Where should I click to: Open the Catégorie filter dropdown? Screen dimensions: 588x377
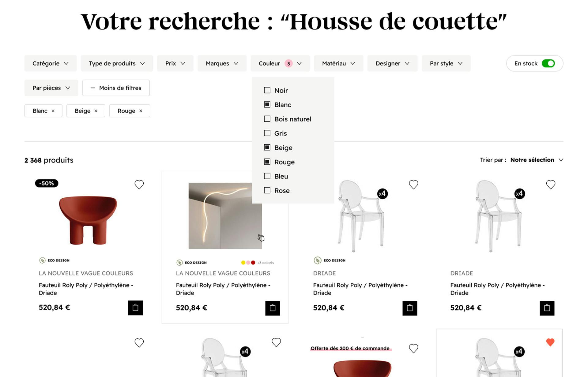pyautogui.click(x=51, y=63)
